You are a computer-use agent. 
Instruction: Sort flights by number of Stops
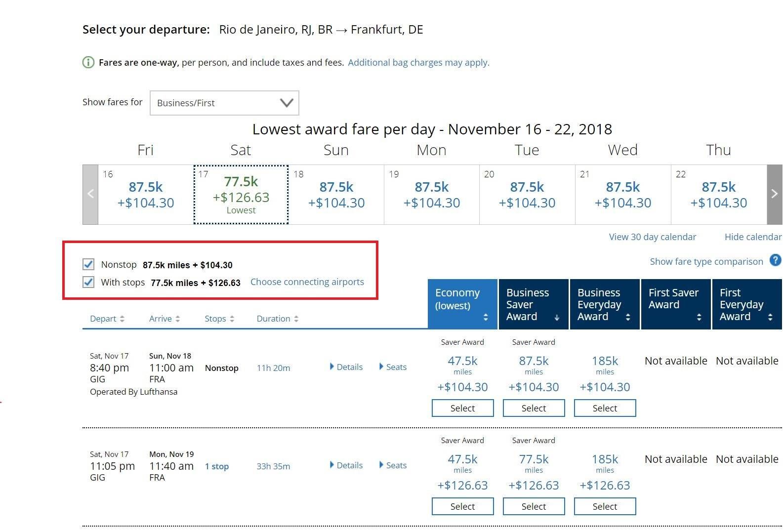pos(219,319)
